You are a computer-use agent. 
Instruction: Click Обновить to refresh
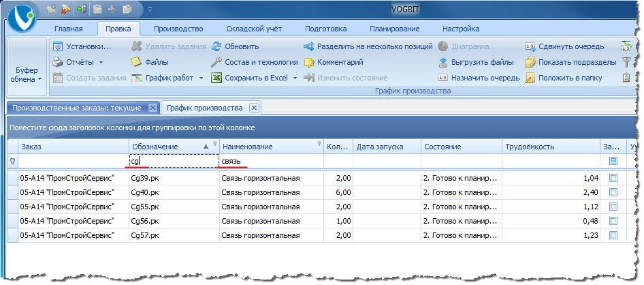coord(235,46)
